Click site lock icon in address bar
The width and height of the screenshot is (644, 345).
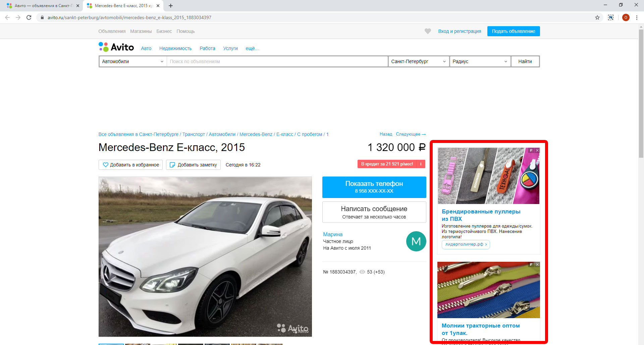point(42,17)
